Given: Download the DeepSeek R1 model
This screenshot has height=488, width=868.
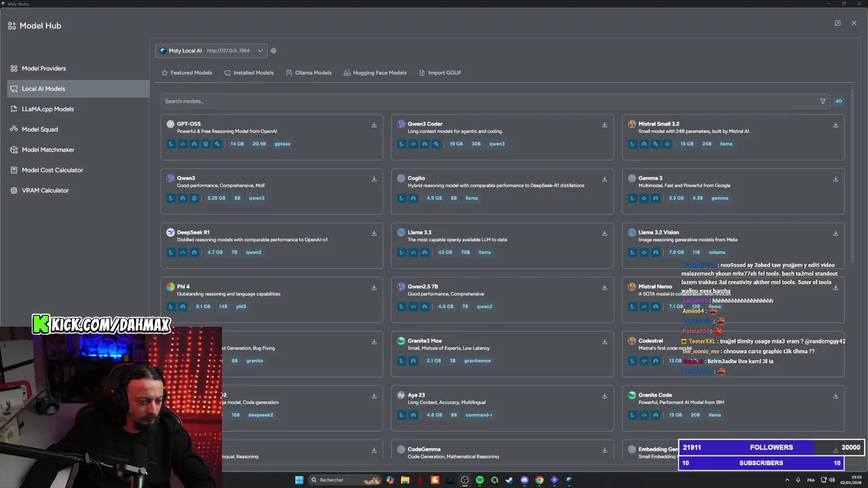Looking at the screenshot, I should point(374,233).
